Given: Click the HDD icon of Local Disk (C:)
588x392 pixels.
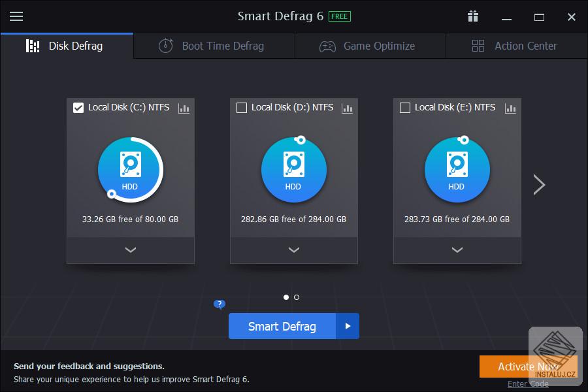Looking at the screenshot, I should (131, 170).
